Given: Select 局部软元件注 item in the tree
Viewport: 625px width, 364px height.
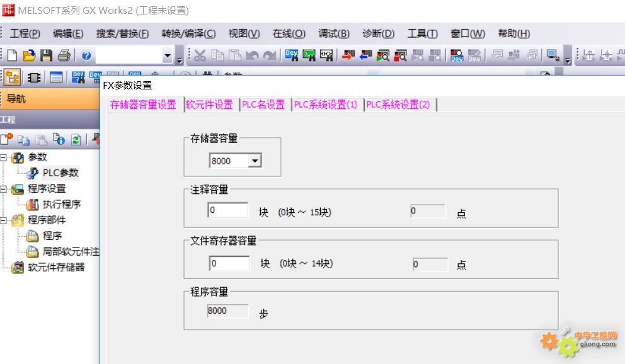Looking at the screenshot, I should 71,251.
